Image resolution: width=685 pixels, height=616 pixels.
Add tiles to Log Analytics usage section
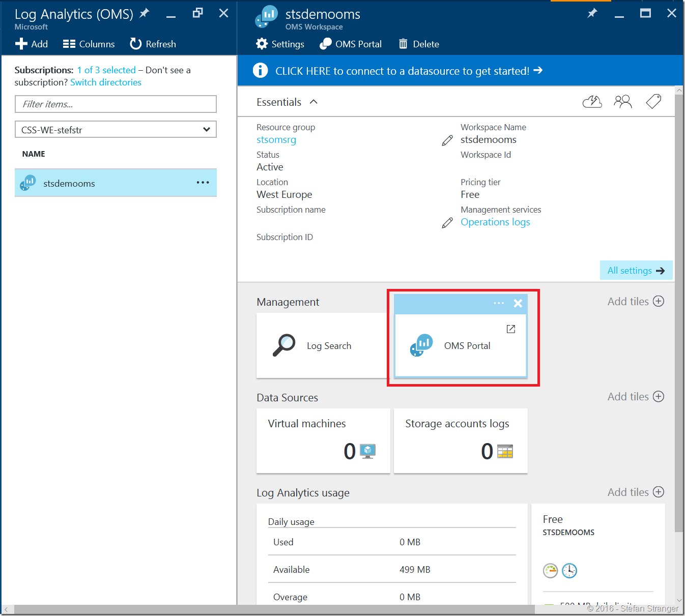636,492
